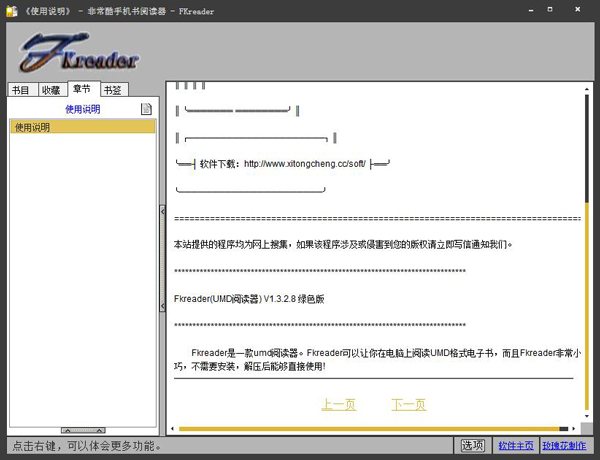
Task: Switch to the 收藏 tab
Action: point(52,90)
